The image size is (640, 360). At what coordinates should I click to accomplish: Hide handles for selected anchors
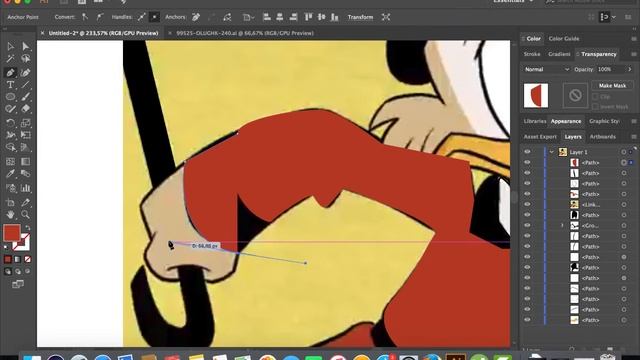[154, 17]
